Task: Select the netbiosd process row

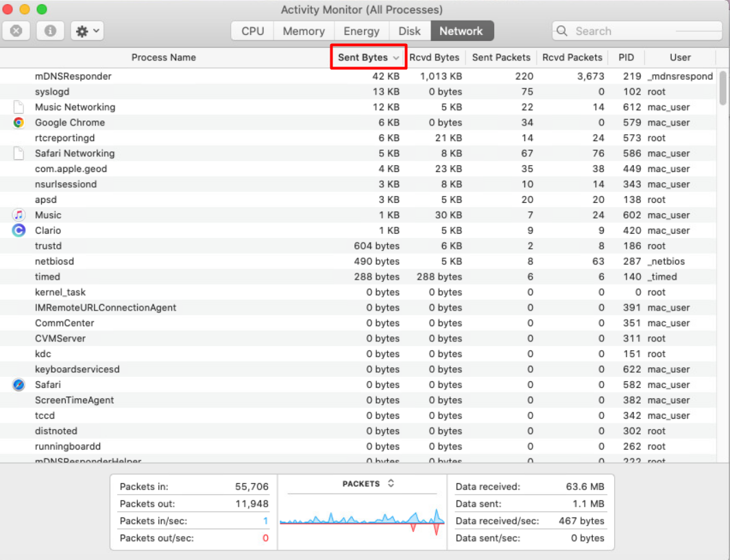Action: click(x=358, y=261)
